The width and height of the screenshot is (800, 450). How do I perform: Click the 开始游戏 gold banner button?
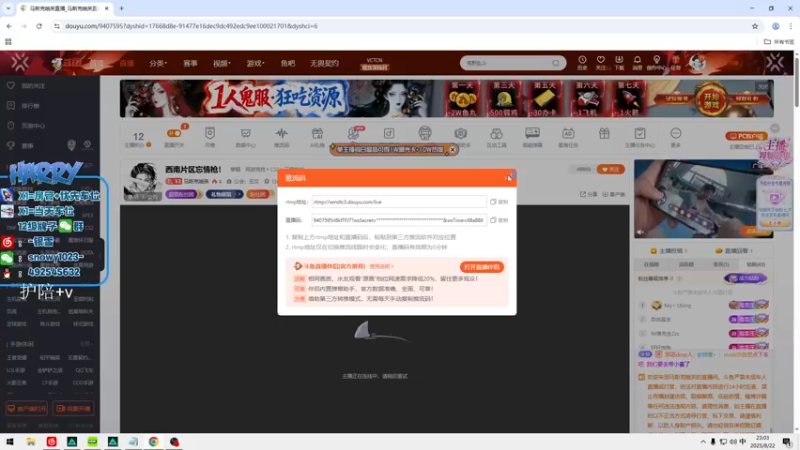[711, 100]
